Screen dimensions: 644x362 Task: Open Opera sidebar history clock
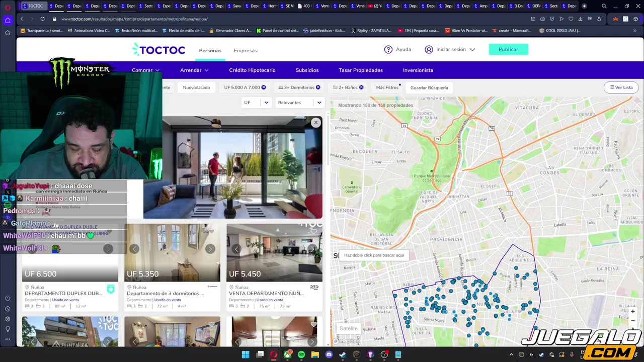[8, 309]
